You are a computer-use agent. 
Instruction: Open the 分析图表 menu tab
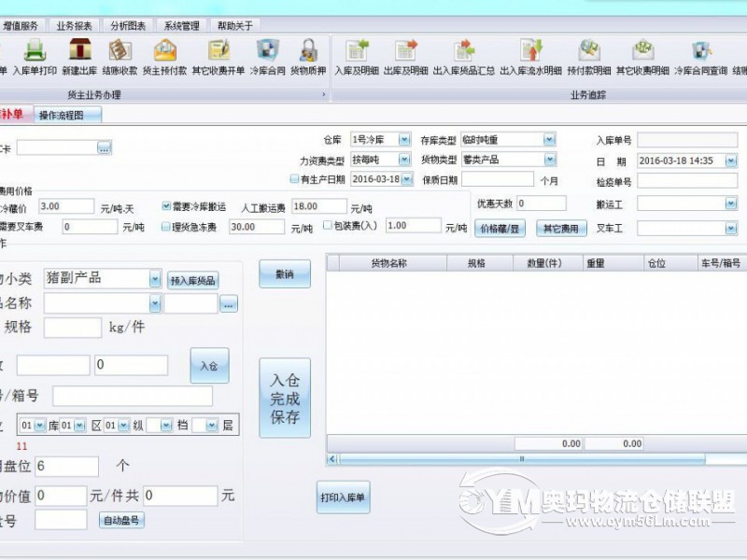pos(128,26)
